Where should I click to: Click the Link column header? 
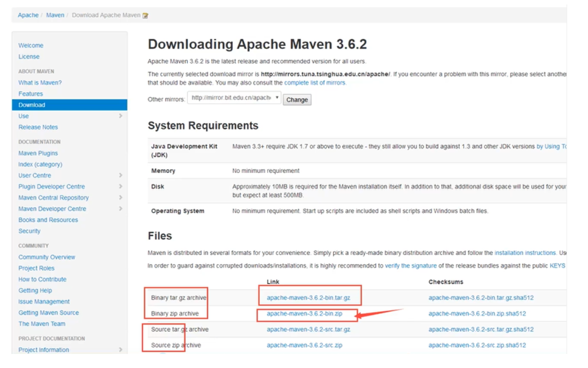[x=273, y=282]
